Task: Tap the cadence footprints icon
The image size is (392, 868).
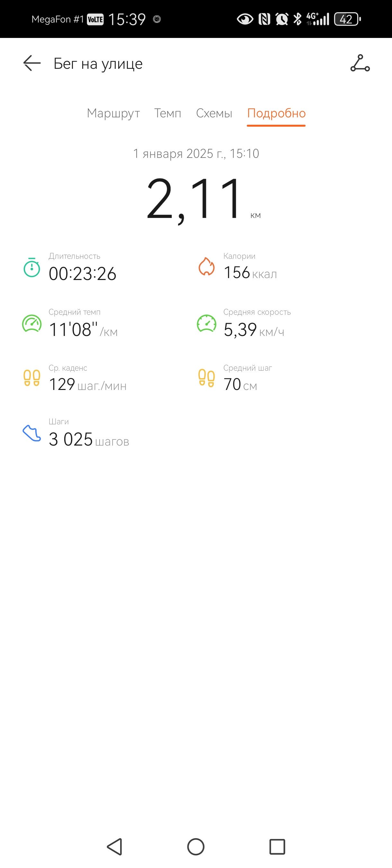Action: pos(32,378)
